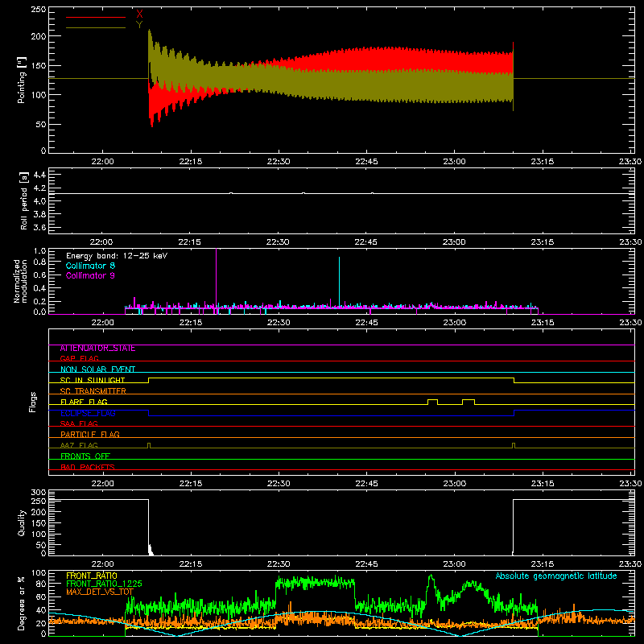Click the Quality axis title
The image size is (644, 644).
22,522
